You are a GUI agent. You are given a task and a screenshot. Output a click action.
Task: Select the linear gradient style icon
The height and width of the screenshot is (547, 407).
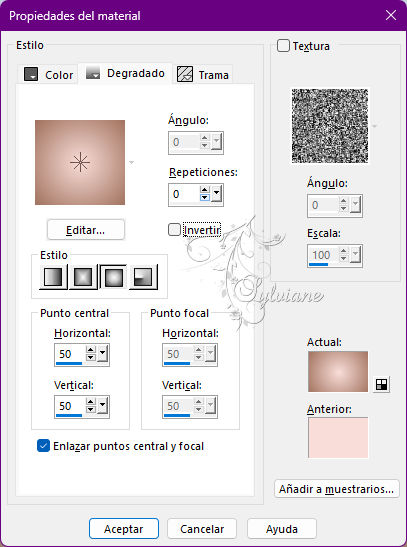[x=53, y=277]
